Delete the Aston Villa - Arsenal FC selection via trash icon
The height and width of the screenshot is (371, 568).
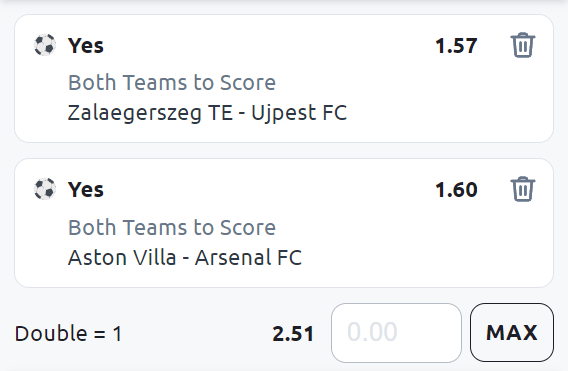click(x=523, y=189)
